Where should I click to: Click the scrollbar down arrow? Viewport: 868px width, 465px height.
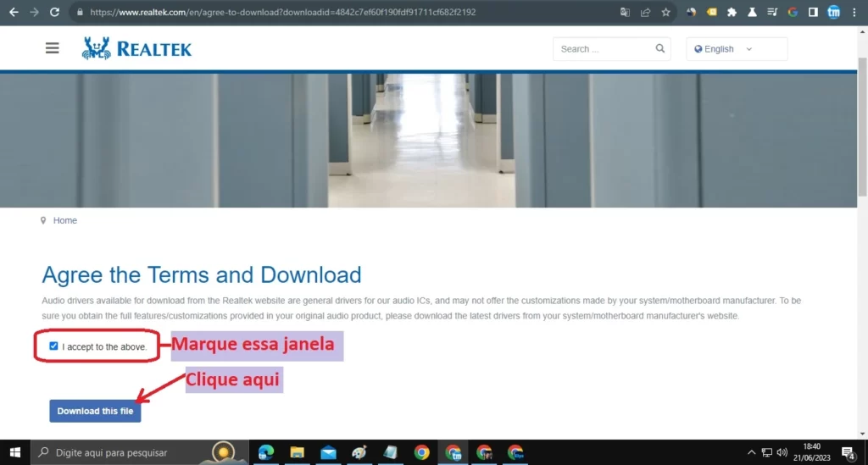pyautogui.click(x=862, y=434)
